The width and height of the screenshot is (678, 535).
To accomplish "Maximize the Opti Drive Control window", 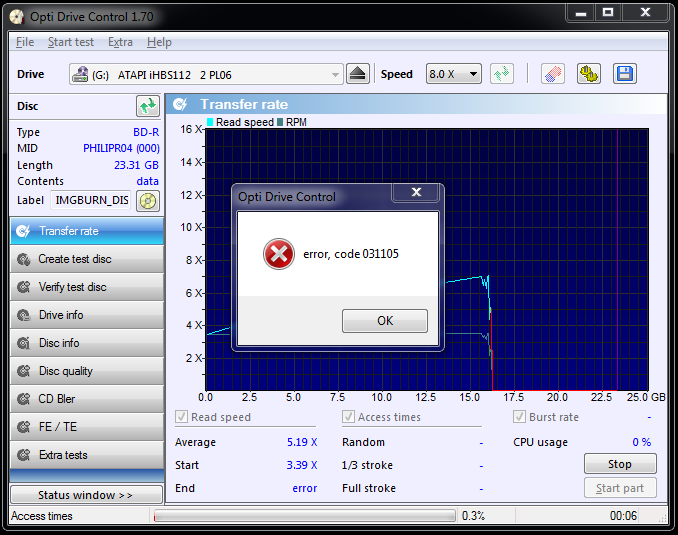I will pos(608,13).
